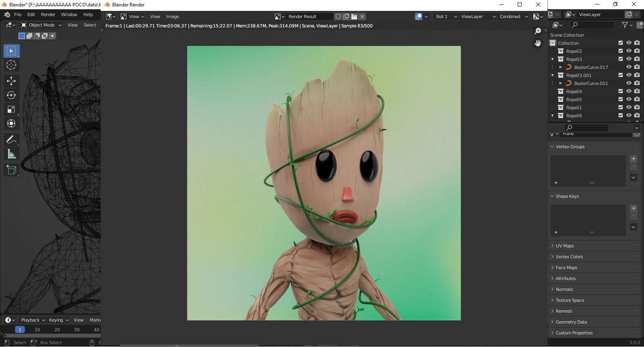
Task: Click new collection icon in outliner
Action: point(640,25)
